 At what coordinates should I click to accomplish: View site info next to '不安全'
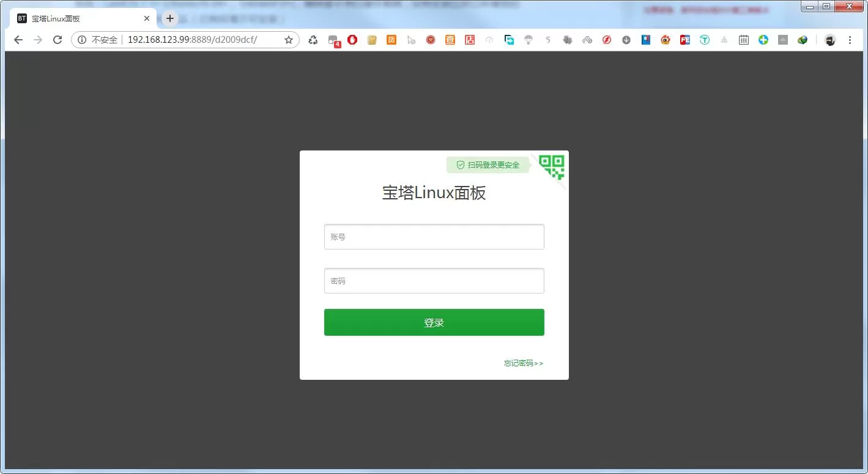tap(82, 40)
